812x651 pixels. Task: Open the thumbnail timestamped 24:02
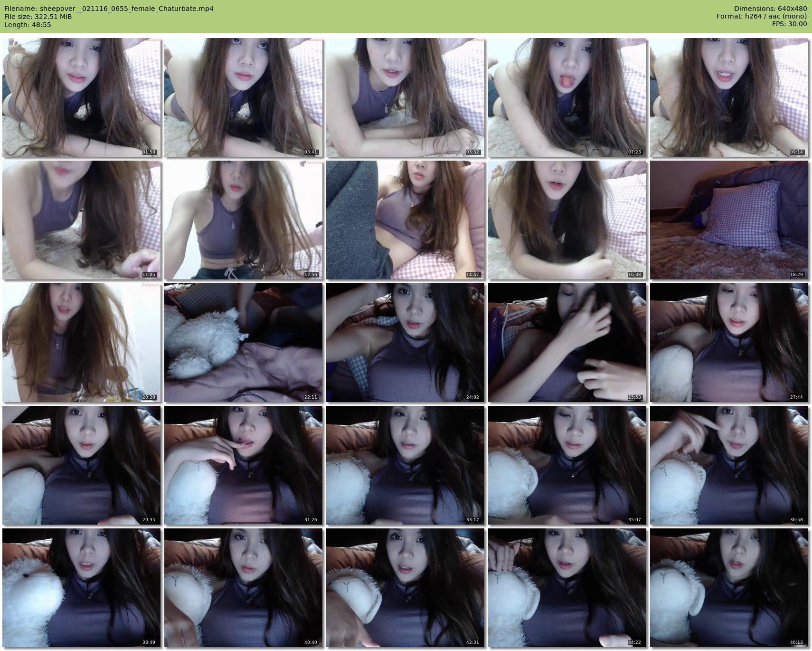click(x=405, y=343)
